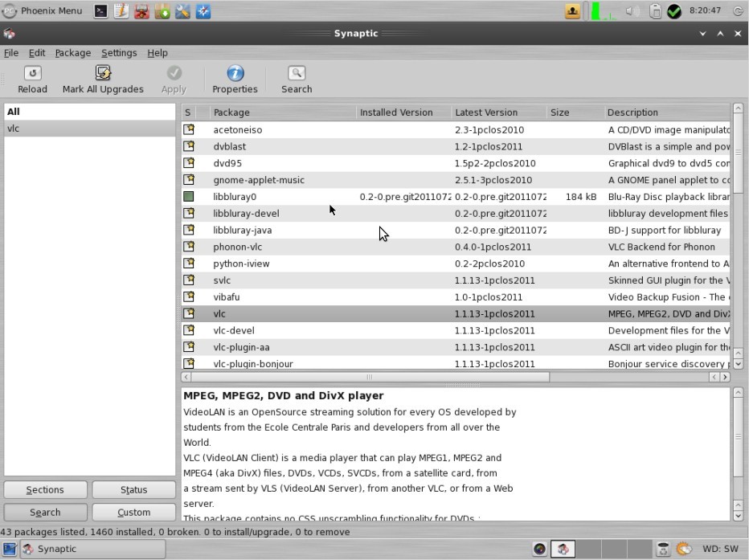Select the gnome-applet-music package row

pos(456,180)
